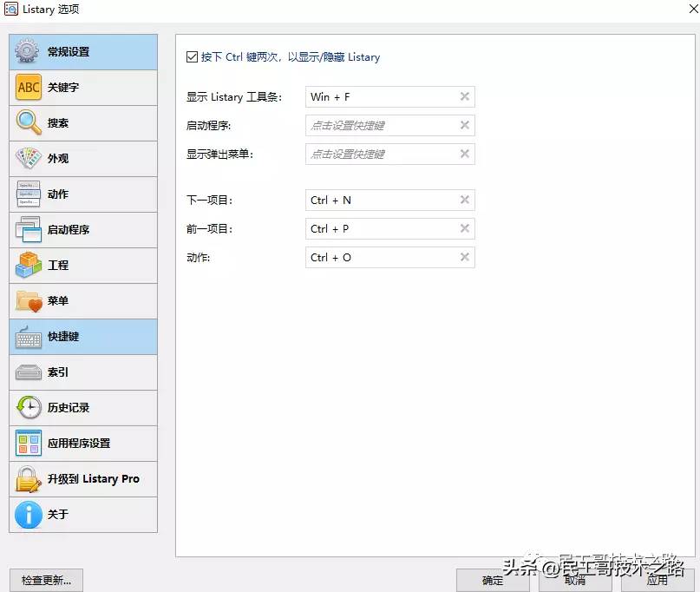Click the 应用 button
Viewport: 700px width, 592px height.
click(x=657, y=580)
